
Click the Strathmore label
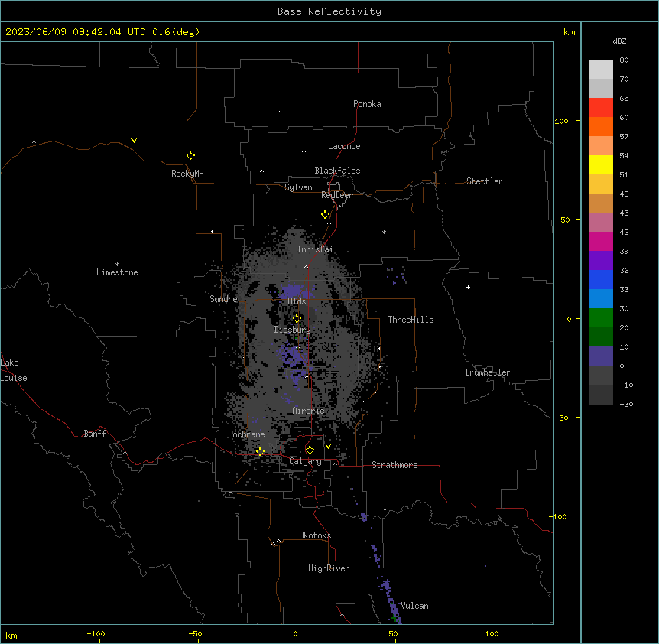tap(394, 465)
